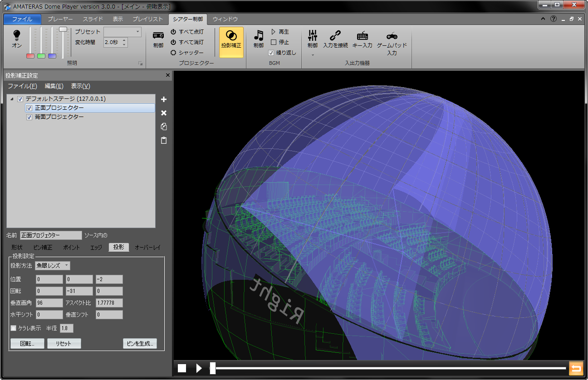Toggle projection correction (投影補正) button
Image resolution: width=588 pixels, height=380 pixels.
pos(231,42)
